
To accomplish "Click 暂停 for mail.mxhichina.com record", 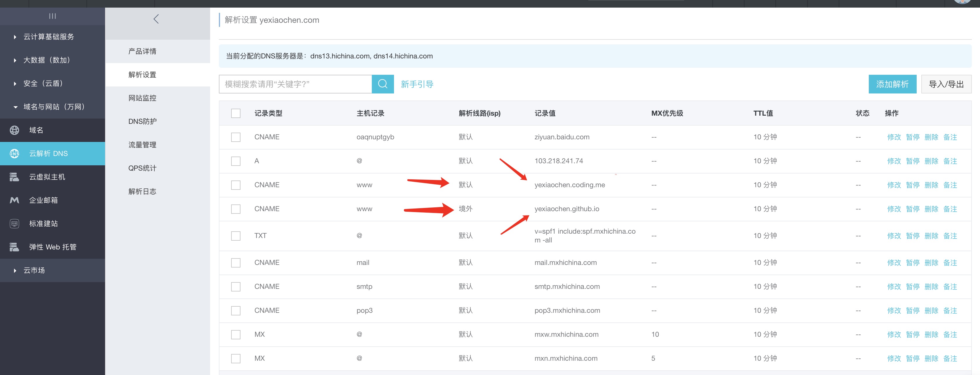I will pos(913,263).
